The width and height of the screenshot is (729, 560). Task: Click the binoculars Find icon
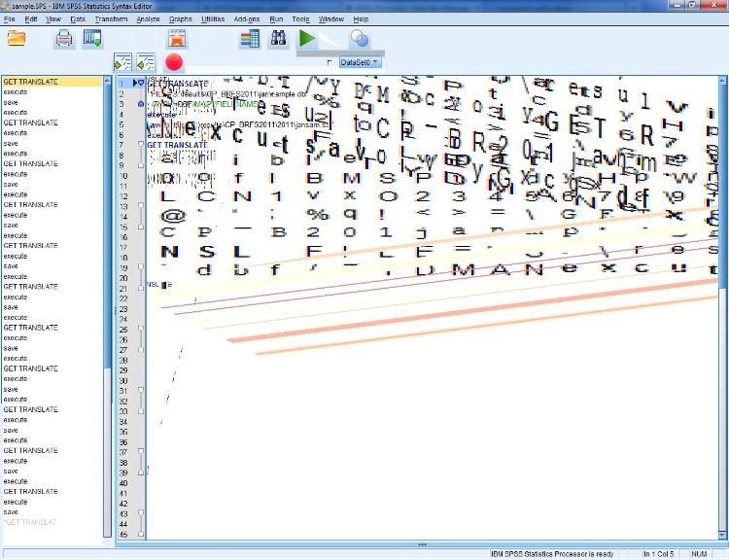pos(278,39)
